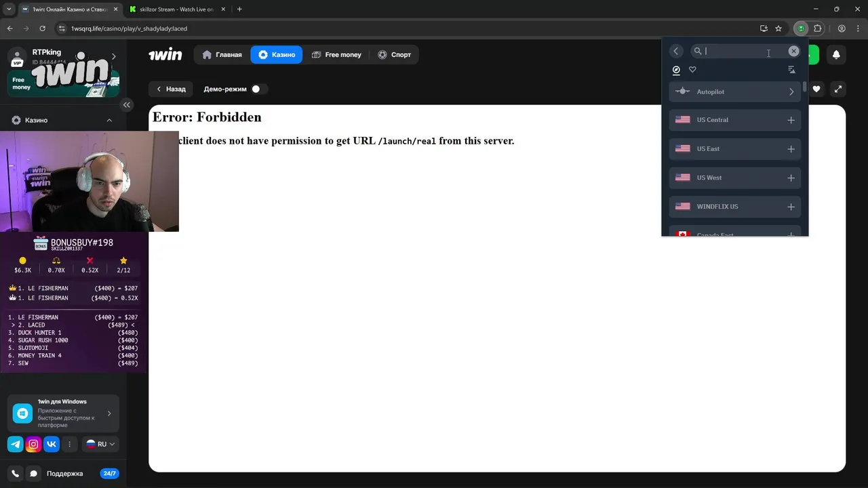Expand US West server list
This screenshot has width=868, height=488.
click(x=791, y=178)
